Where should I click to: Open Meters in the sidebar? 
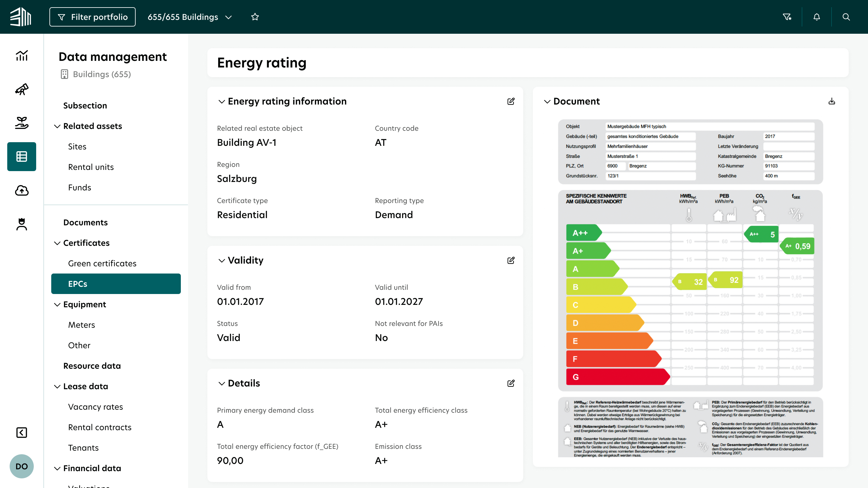82,325
